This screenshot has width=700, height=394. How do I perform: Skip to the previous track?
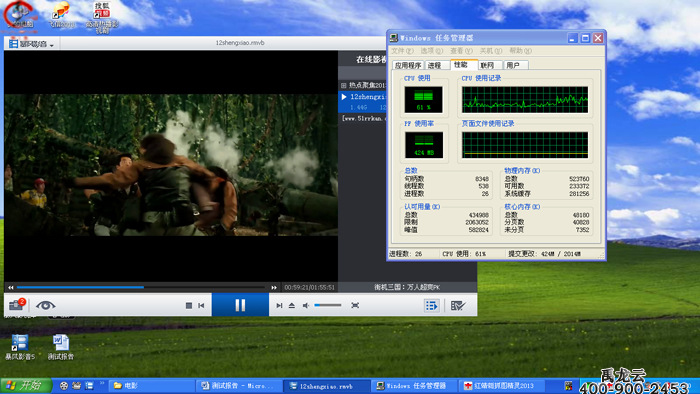click(x=201, y=306)
